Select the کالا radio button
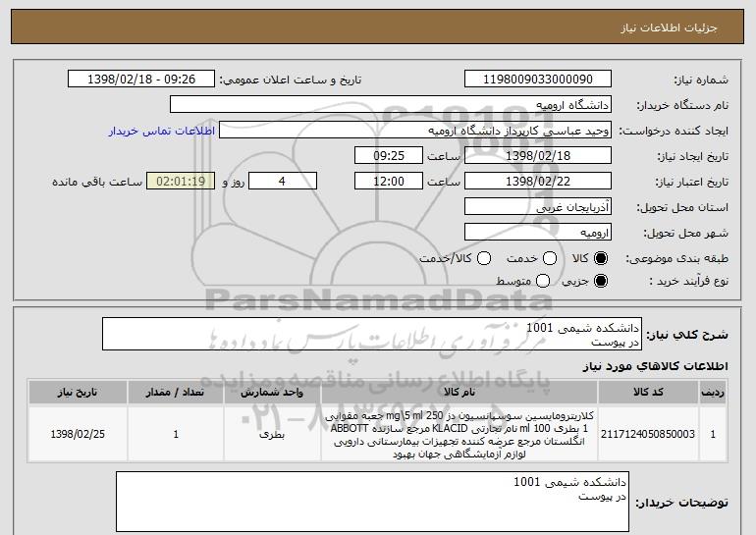This screenshot has width=756, height=535. (601, 258)
